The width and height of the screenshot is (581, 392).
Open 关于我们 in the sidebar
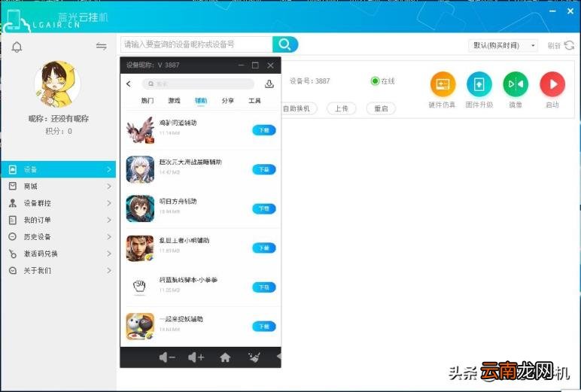[59, 270]
